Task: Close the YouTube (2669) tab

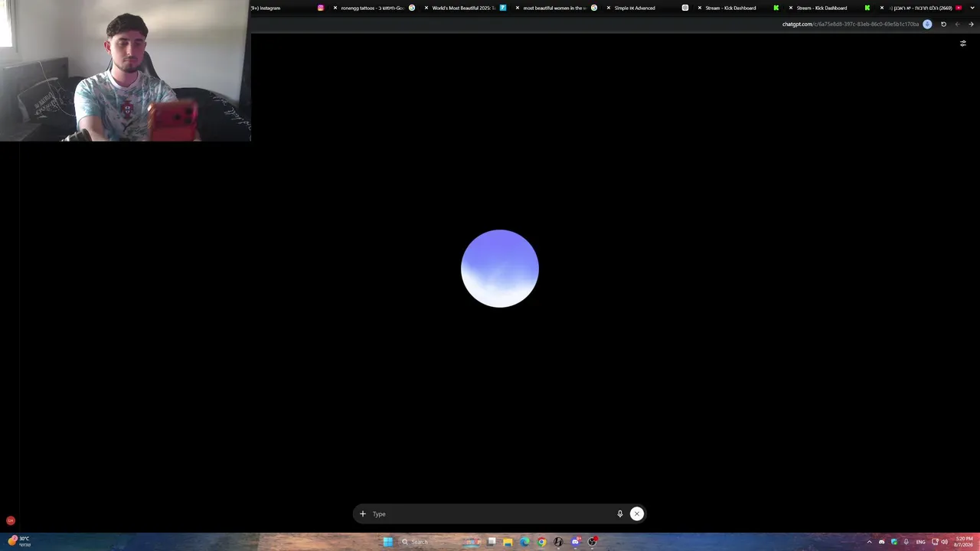Action: pos(881,8)
